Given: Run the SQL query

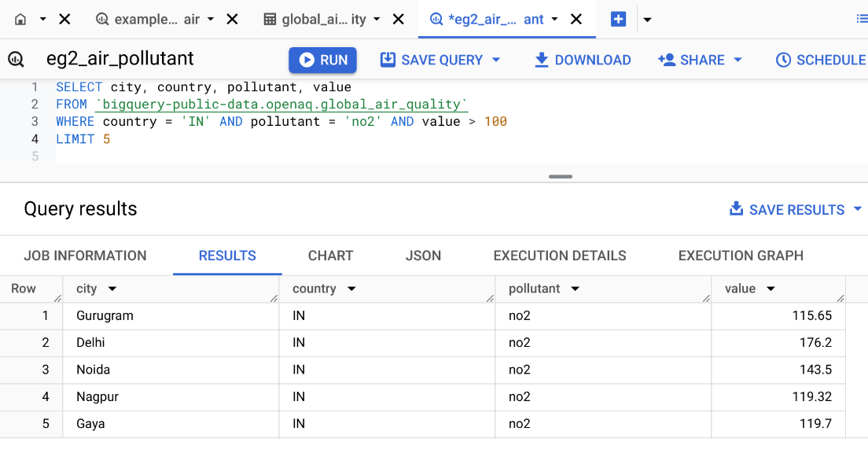Looking at the screenshot, I should (x=323, y=60).
